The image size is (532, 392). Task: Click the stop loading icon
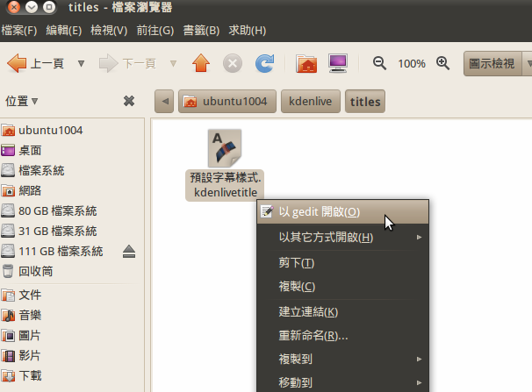coord(233,63)
